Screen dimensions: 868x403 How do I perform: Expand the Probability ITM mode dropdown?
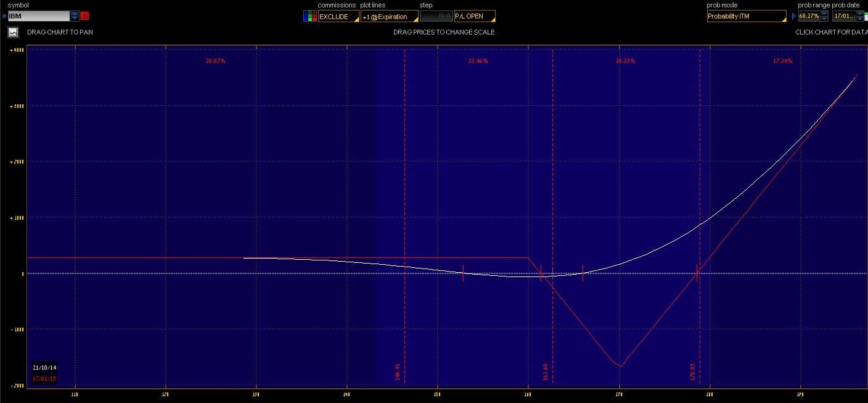coord(747,17)
